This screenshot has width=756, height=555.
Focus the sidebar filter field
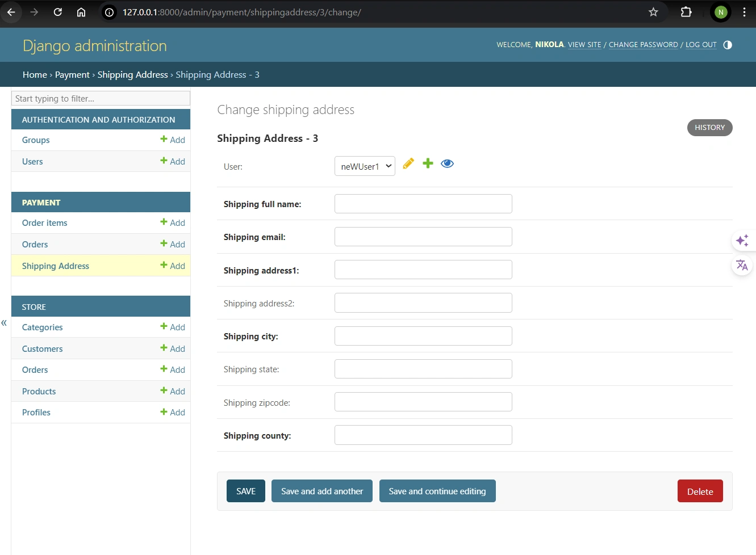coord(101,98)
